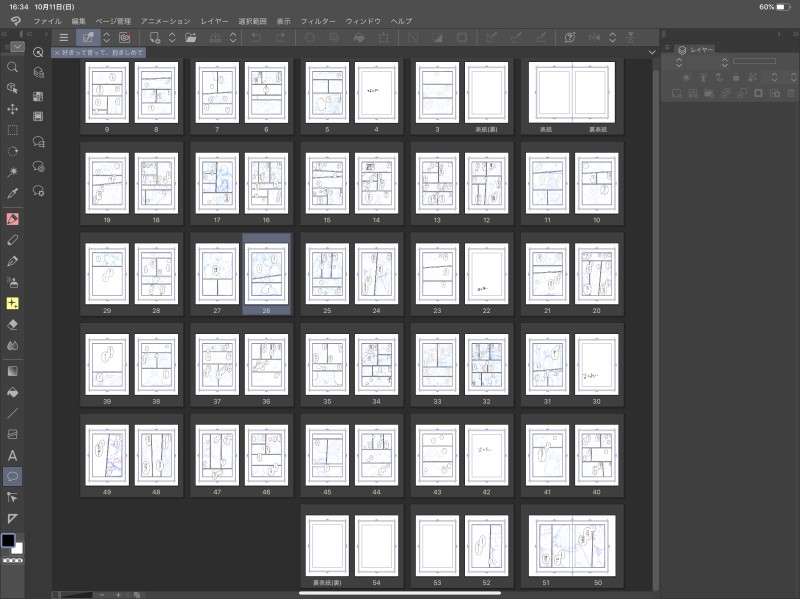Click the New file icon

pyautogui.click(x=155, y=37)
